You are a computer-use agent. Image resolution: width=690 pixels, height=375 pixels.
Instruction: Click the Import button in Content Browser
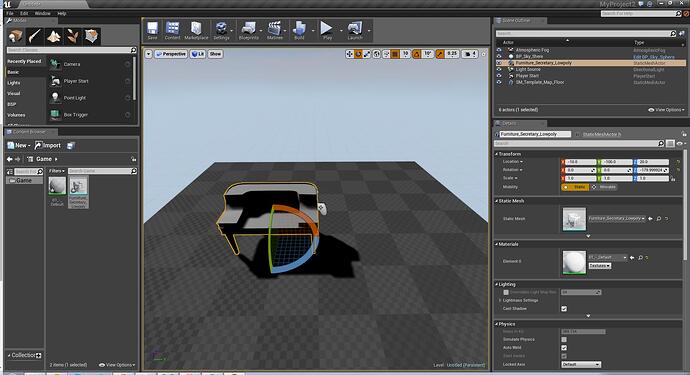48,145
